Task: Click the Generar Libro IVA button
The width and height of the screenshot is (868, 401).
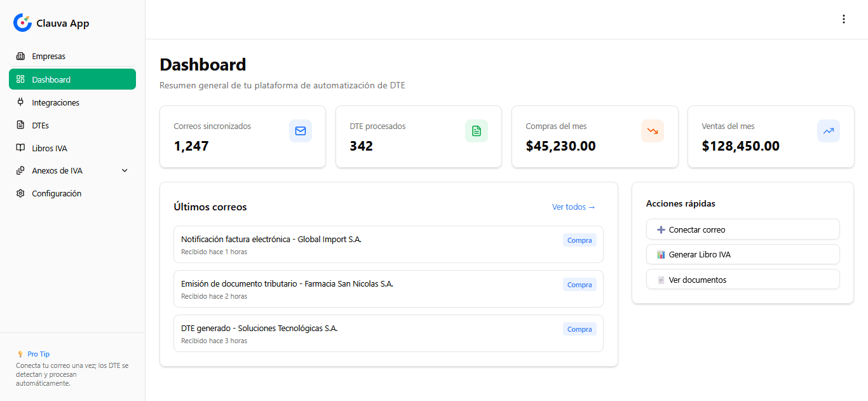Action: (x=742, y=254)
